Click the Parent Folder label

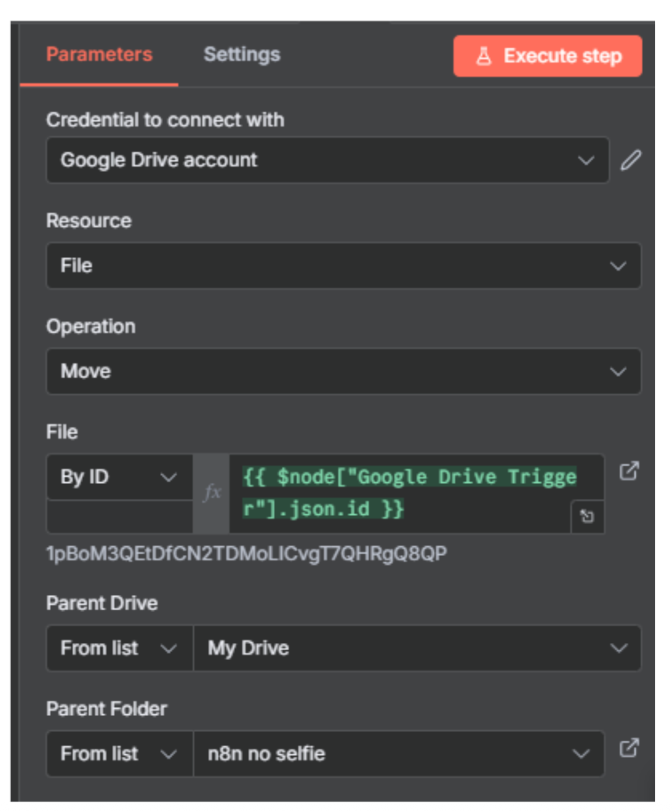107,709
